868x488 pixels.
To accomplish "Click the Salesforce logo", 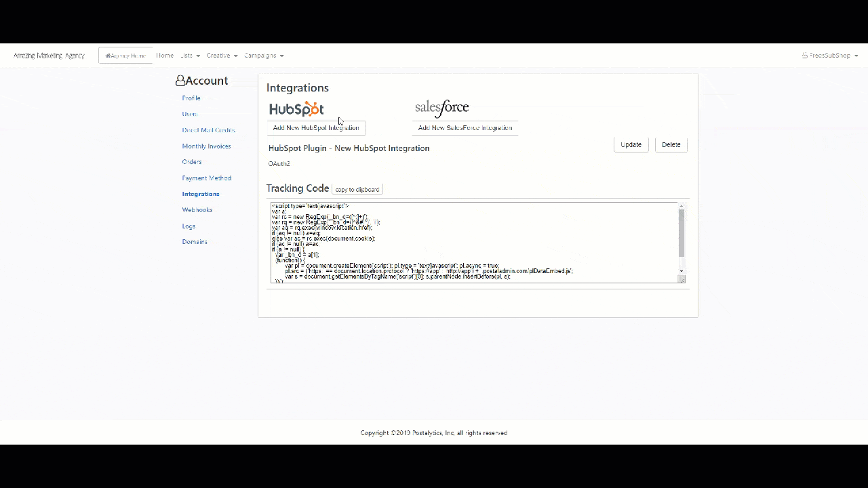I will [441, 108].
